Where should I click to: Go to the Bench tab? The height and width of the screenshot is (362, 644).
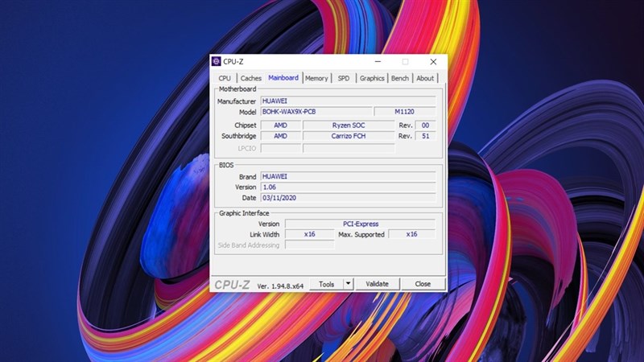pyautogui.click(x=399, y=78)
